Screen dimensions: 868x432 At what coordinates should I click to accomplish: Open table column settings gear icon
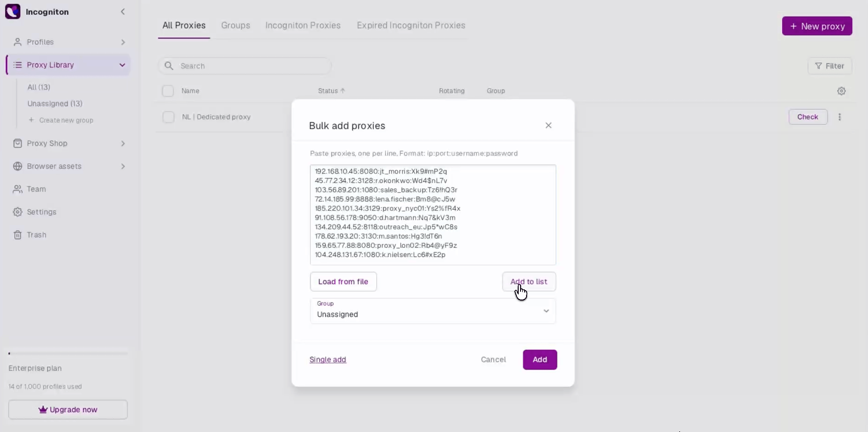coord(841,91)
